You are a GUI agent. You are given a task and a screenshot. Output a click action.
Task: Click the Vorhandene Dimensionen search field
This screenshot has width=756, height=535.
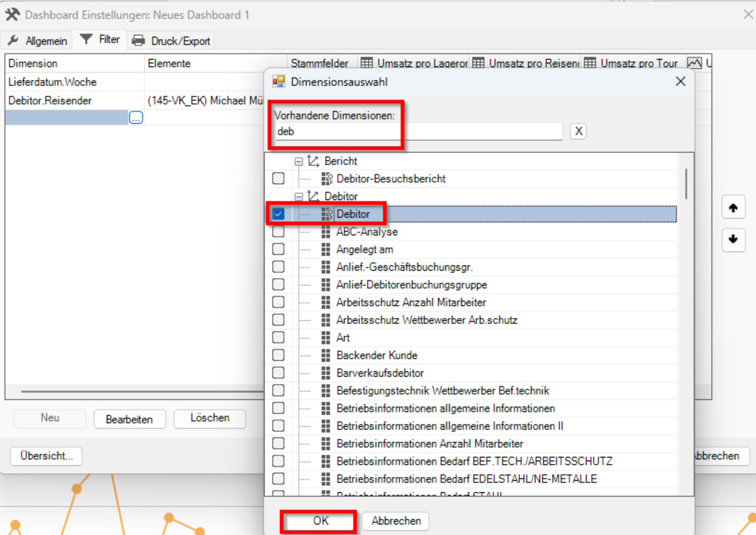419,131
